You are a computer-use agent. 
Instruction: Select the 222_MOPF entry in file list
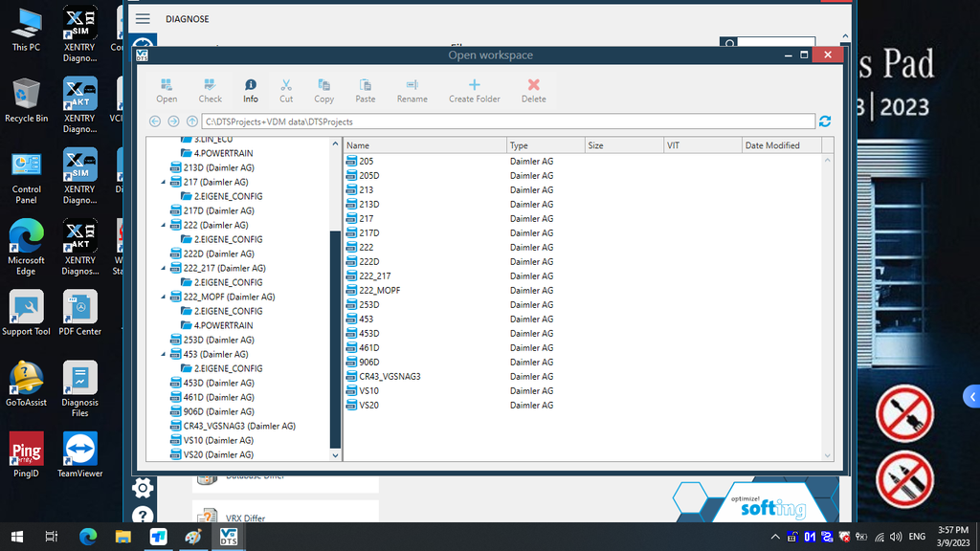click(379, 291)
